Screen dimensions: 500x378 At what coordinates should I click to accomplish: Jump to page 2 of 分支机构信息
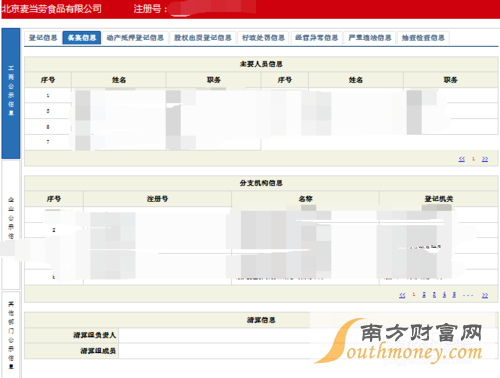click(424, 295)
